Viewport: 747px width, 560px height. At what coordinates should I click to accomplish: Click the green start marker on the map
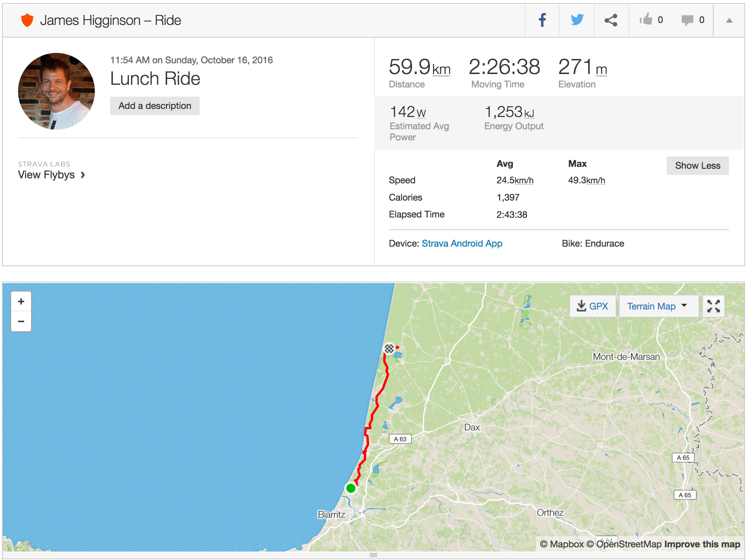coord(350,488)
